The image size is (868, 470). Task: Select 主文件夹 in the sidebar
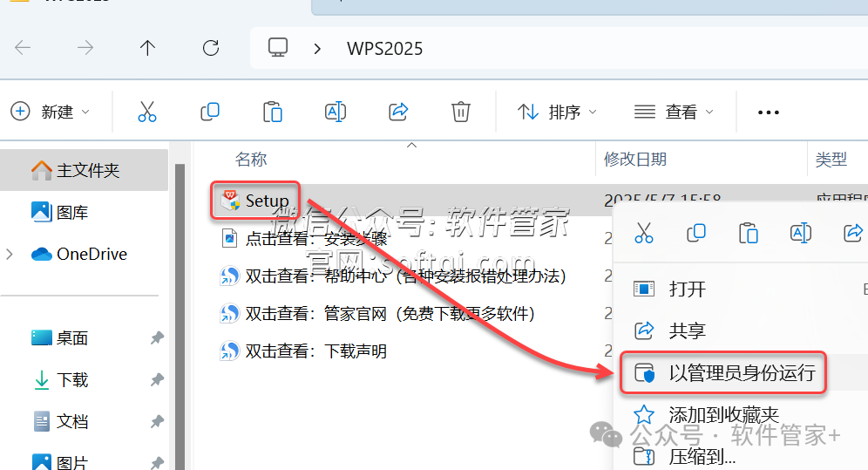[x=85, y=170]
